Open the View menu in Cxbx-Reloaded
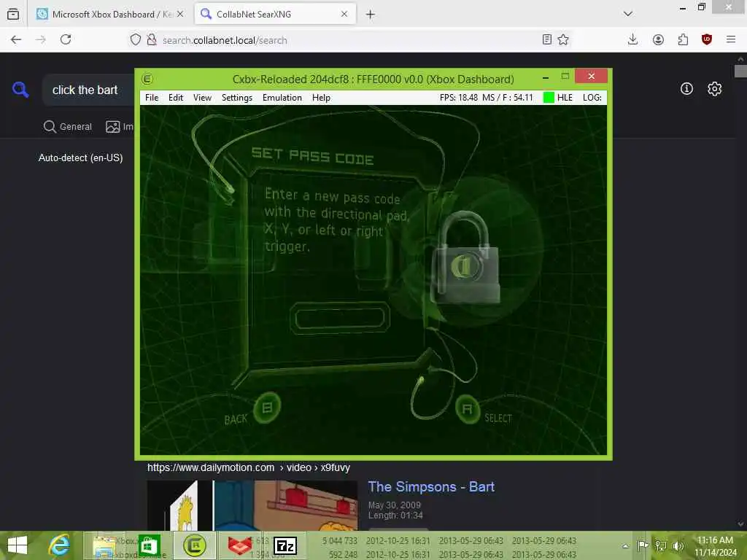 tap(202, 98)
